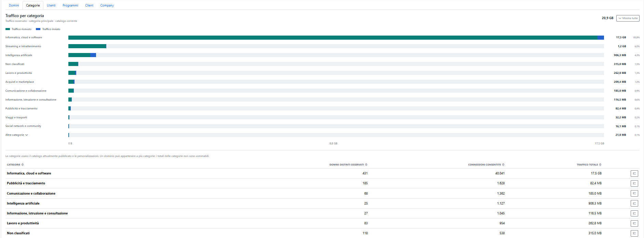Viewport: 644px width, 238px height.
Task: Click the 83,8% percentage value
Action: click(x=636, y=38)
